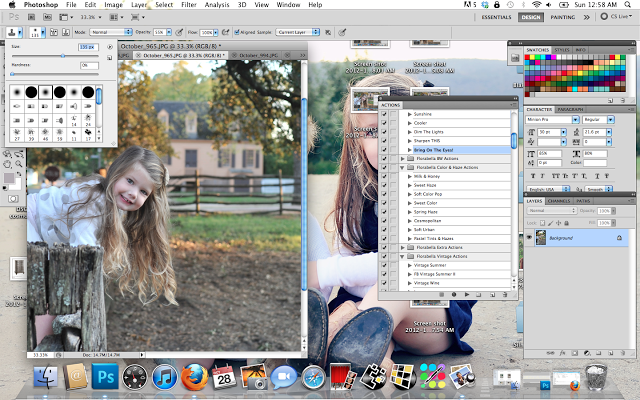Toggle the Sweet Haze action checkbox

[x=384, y=185]
